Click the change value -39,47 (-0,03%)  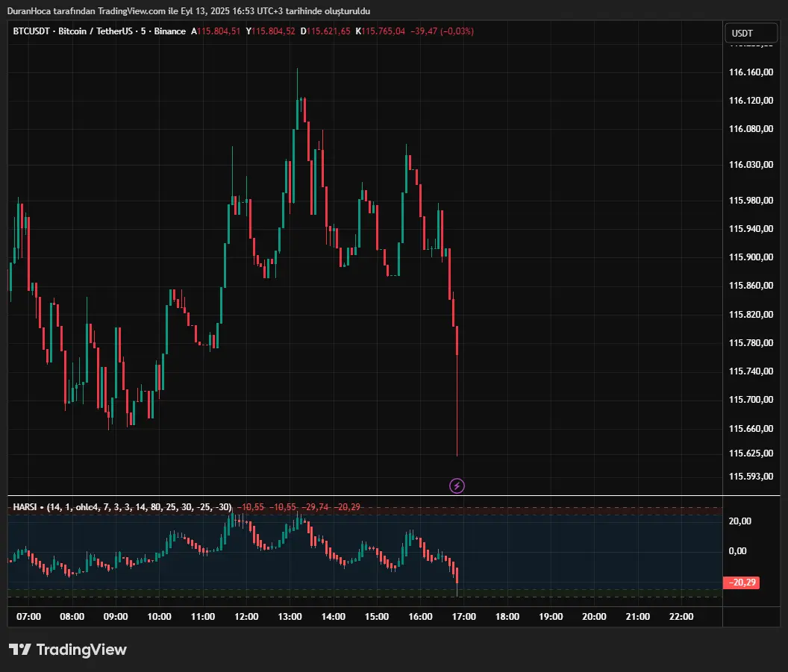442,31
